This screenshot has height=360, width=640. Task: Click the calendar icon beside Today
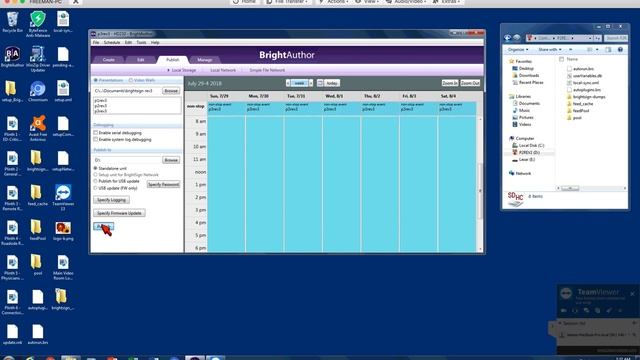pos(320,83)
